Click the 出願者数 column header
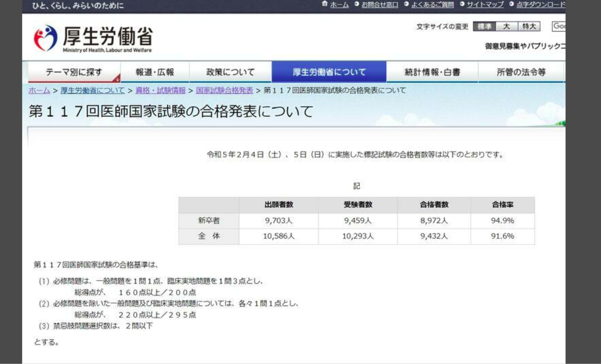The width and height of the screenshot is (601, 364). (279, 205)
